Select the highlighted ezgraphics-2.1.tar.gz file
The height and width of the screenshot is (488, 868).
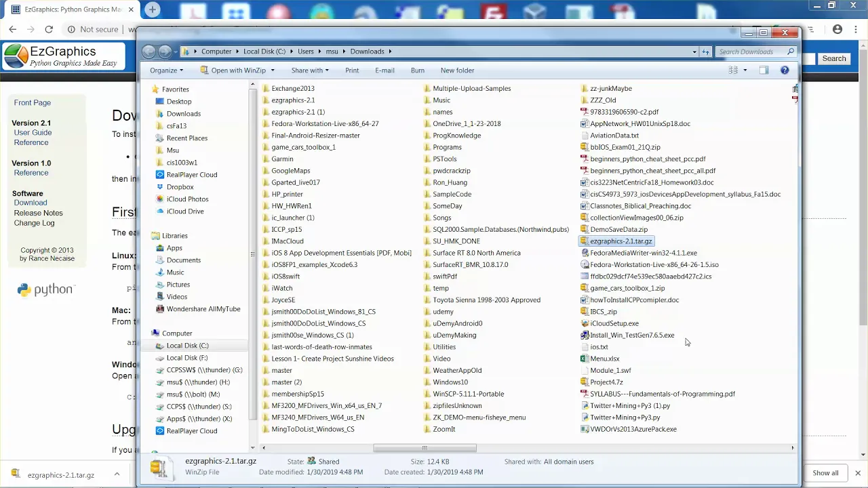[616, 241]
